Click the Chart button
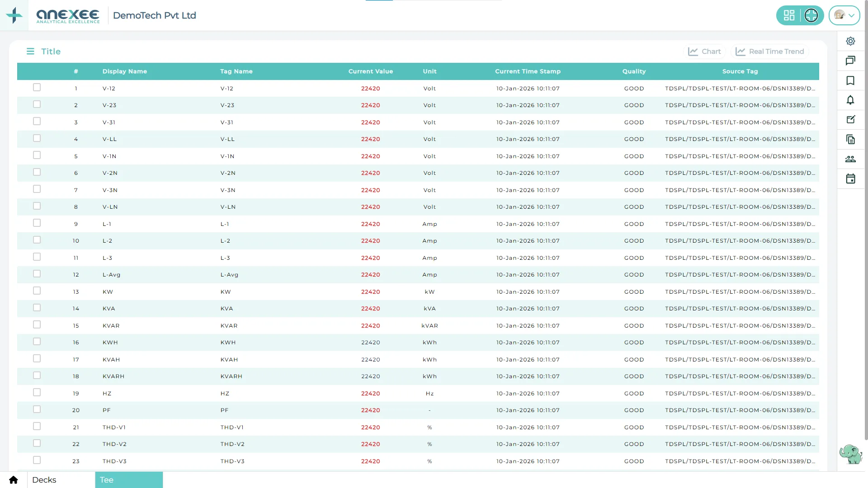The width and height of the screenshot is (868, 488). [x=704, y=51]
